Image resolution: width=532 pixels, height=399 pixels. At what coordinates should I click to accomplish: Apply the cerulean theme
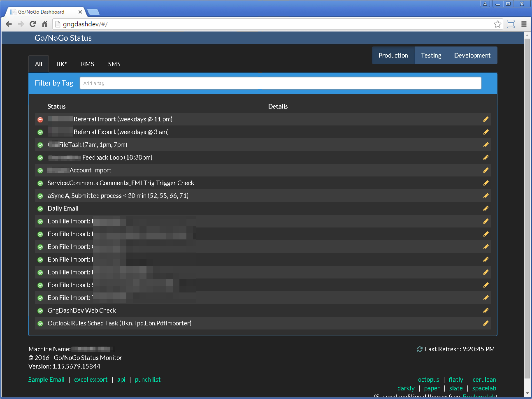click(x=484, y=380)
